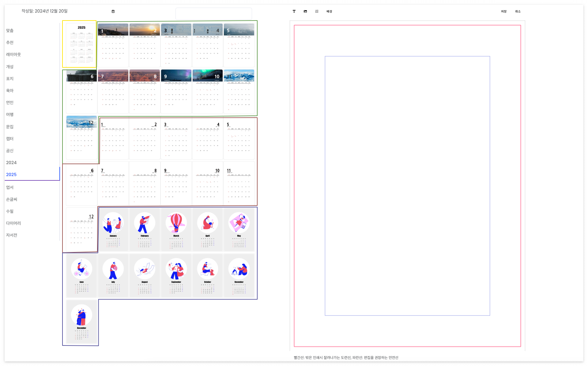Open the calendar date picker icon

(113, 11)
